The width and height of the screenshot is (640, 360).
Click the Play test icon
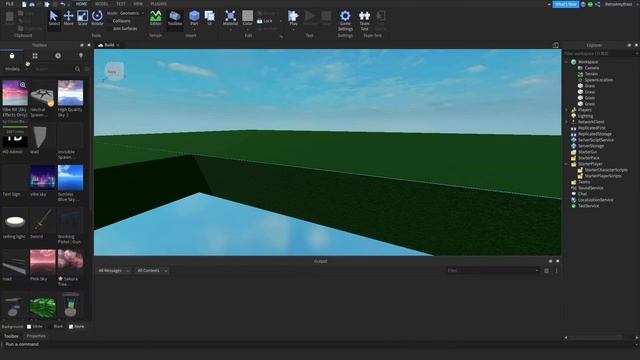(293, 16)
